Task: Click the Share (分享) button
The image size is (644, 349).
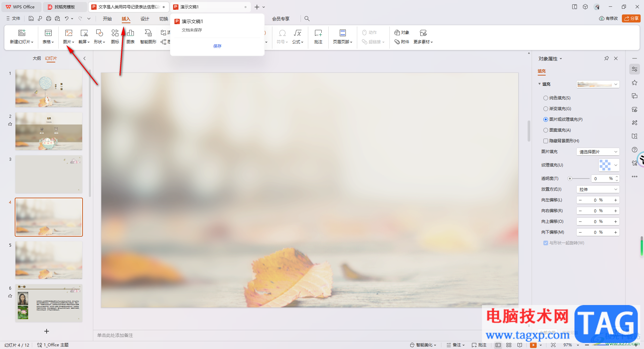Action: coord(631,18)
